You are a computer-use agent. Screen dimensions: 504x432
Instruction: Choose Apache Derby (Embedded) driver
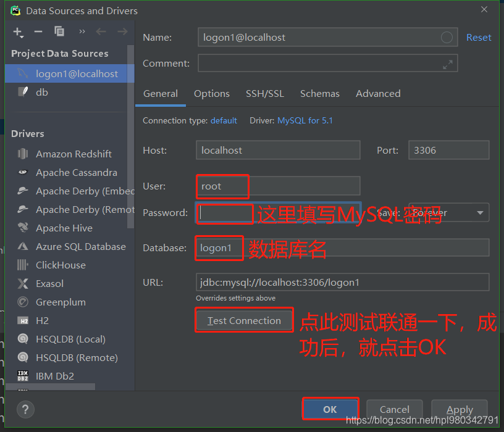[x=69, y=191]
